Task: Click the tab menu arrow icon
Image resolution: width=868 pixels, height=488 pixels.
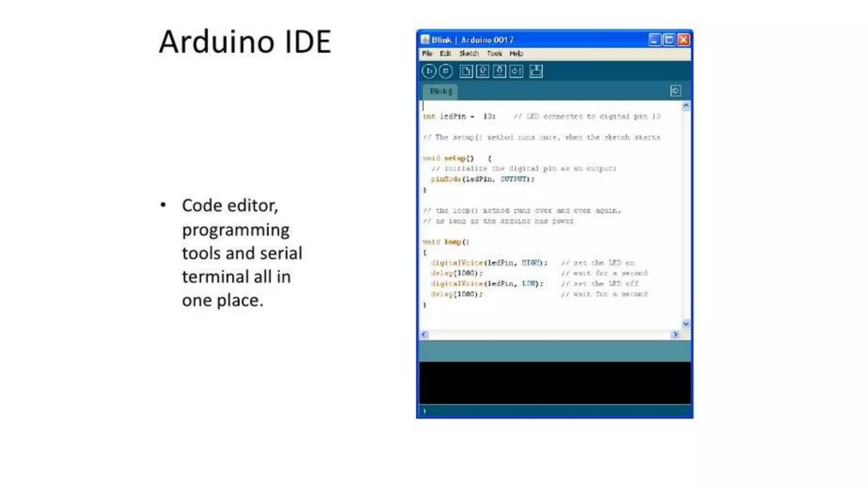Action: (676, 91)
